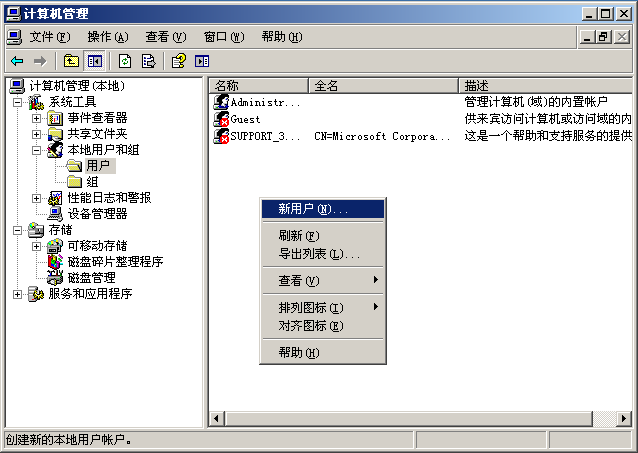Click the horizontal scrollbar right arrow
Screen dimensions: 638x453
coord(624,418)
